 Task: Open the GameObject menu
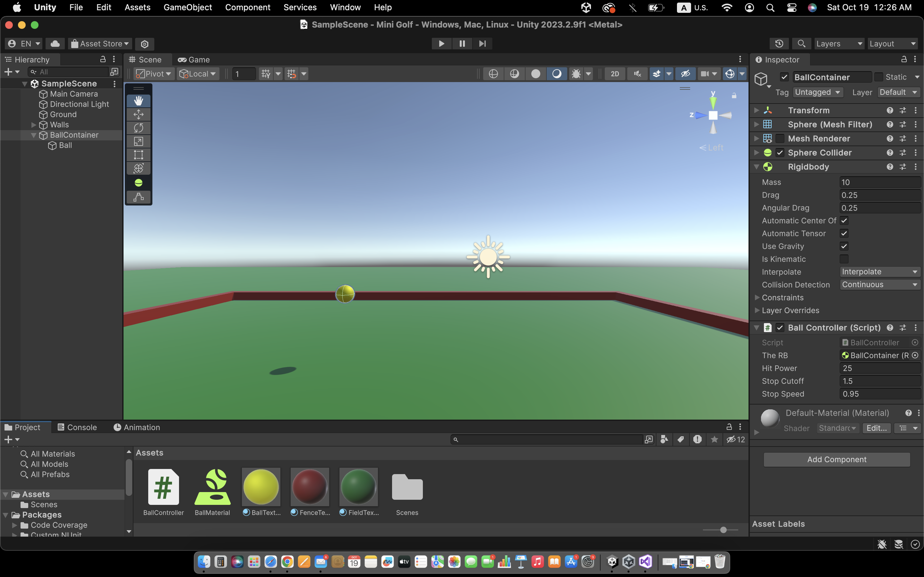(x=187, y=7)
